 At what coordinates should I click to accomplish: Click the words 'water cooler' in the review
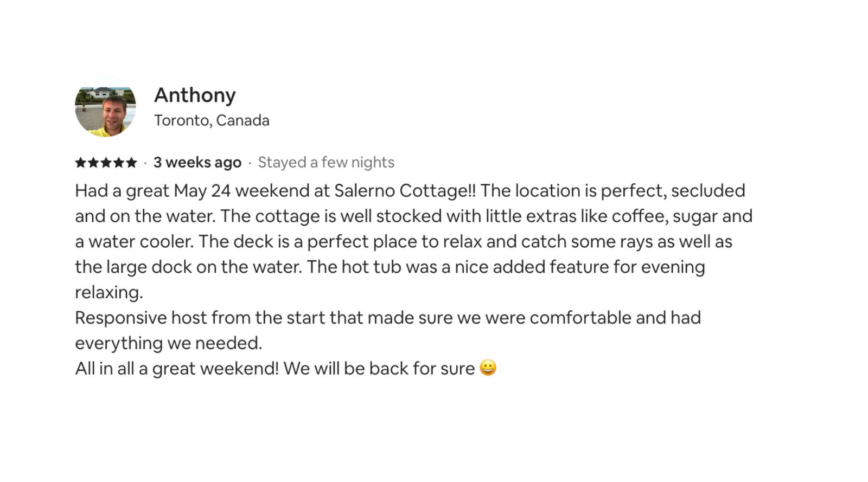(141, 242)
